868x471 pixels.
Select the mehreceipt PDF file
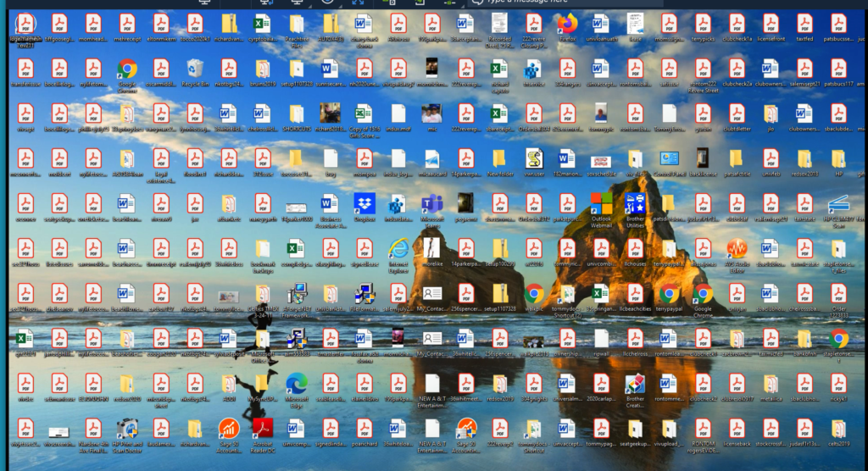[127, 25]
